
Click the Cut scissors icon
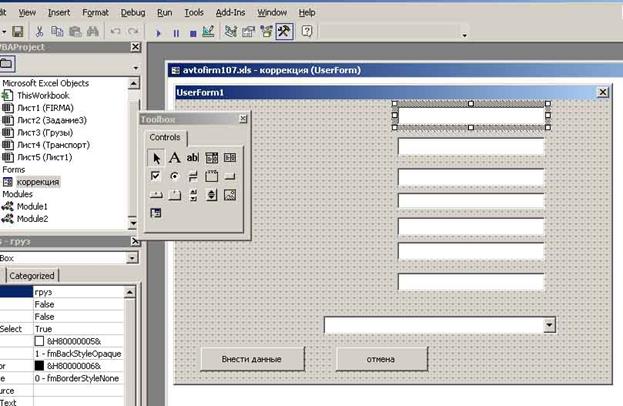39,31
